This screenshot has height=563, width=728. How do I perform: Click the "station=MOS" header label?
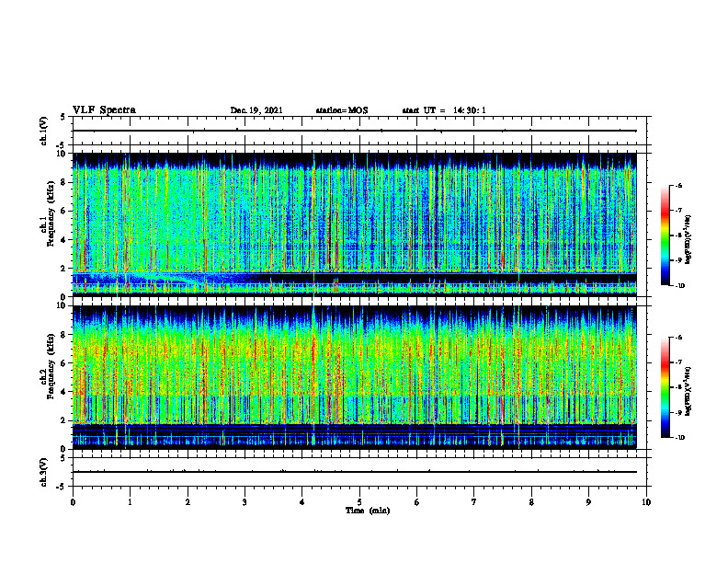[342, 110]
